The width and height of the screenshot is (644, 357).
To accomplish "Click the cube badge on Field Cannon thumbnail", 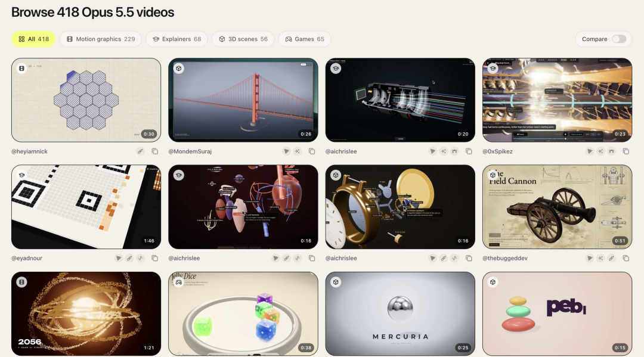I will 493,175.
